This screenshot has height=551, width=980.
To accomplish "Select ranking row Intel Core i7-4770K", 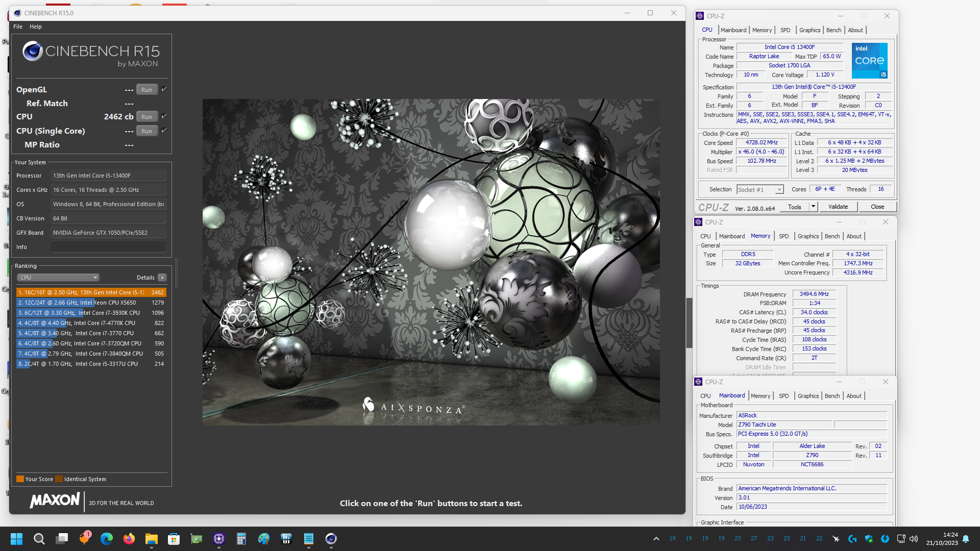I will pos(91,323).
